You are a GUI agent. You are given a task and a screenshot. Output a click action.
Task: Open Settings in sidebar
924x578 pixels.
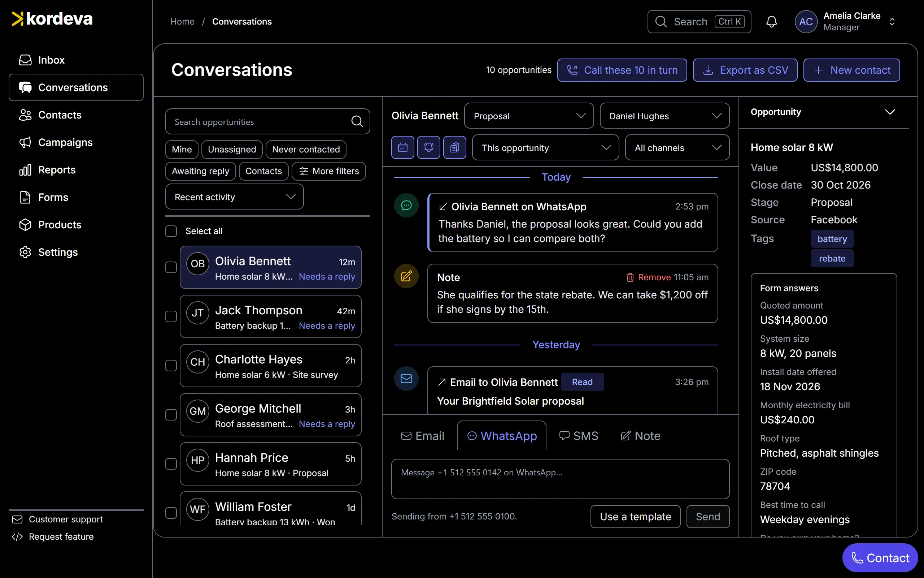(x=76, y=252)
